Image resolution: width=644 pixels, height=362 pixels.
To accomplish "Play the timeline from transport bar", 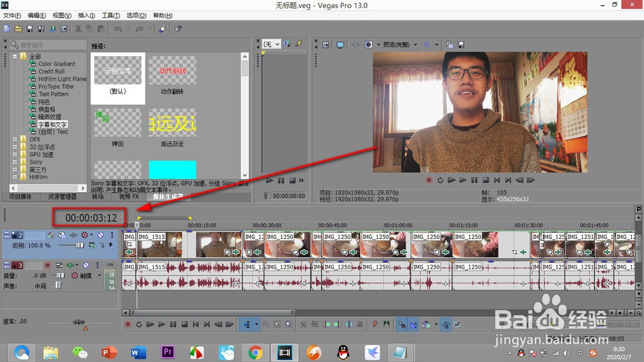I will click(162, 325).
